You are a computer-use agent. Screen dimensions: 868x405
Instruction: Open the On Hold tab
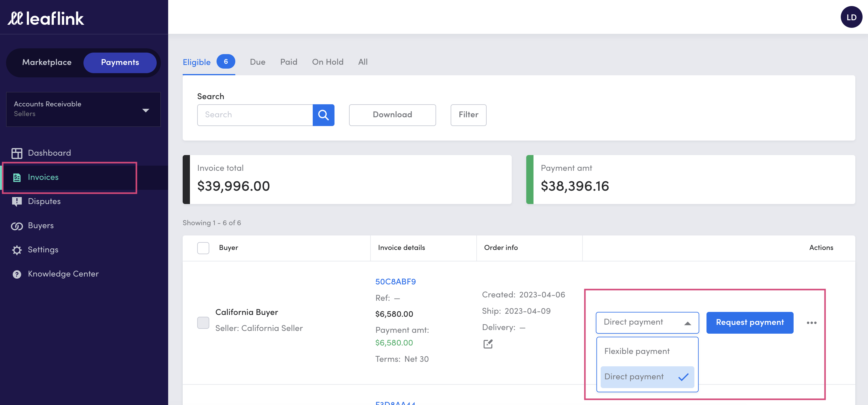click(328, 62)
